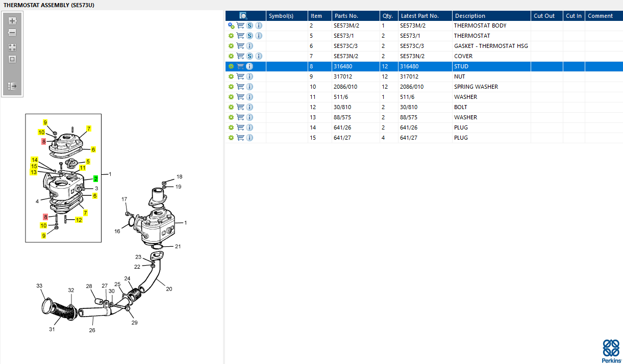Image resolution: width=623 pixels, height=364 pixels.
Task: Click double-gear assembly icon for THERMOSTAT BODY
Action: click(x=231, y=25)
